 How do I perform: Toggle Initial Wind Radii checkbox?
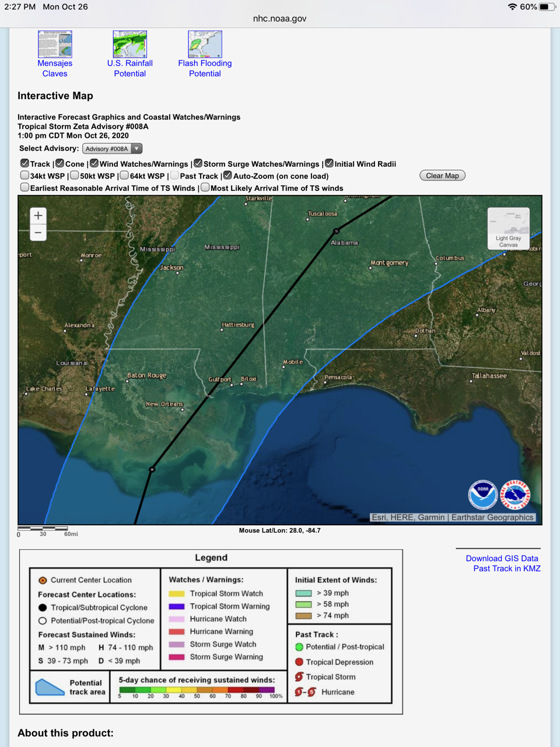329,163
